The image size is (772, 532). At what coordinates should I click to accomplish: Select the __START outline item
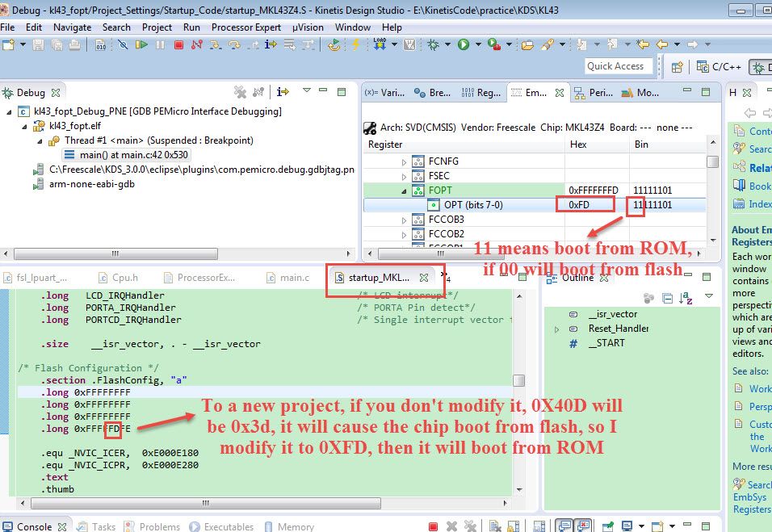coord(606,343)
